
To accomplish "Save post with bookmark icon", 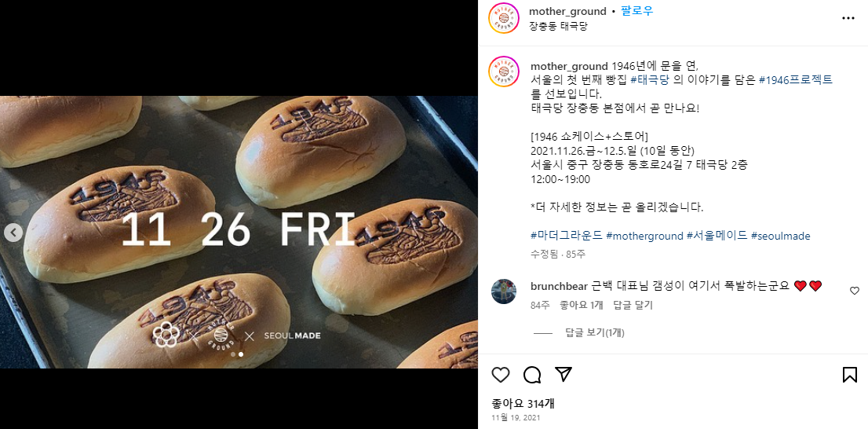I will pos(850,376).
